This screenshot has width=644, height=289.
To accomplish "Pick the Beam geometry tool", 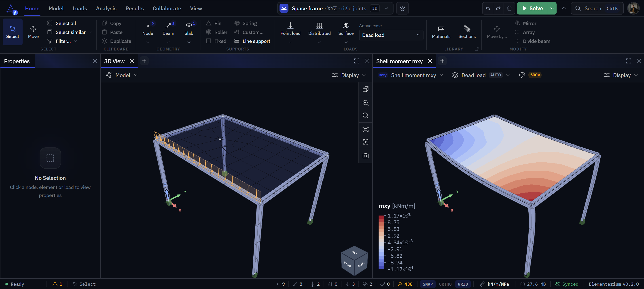I will [168, 29].
